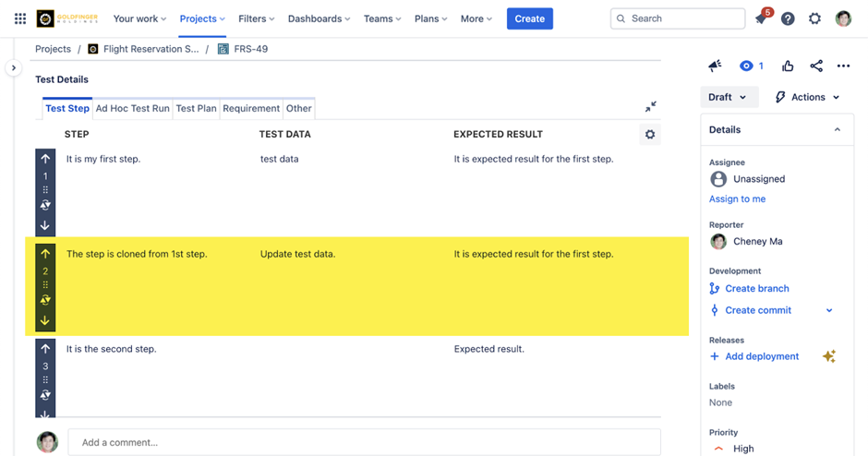Switch to the Ad Hoc Test Run tab
This screenshot has width=868, height=456.
point(133,108)
